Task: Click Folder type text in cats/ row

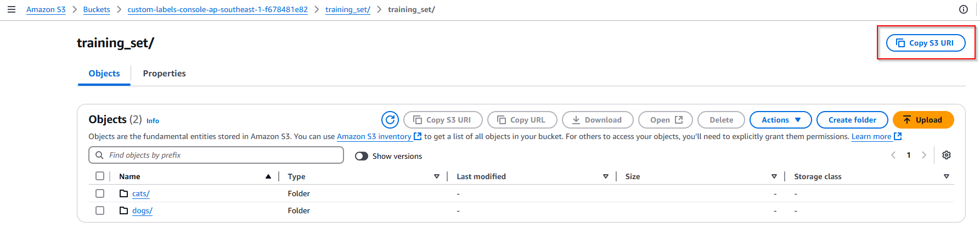Action: coord(298,193)
